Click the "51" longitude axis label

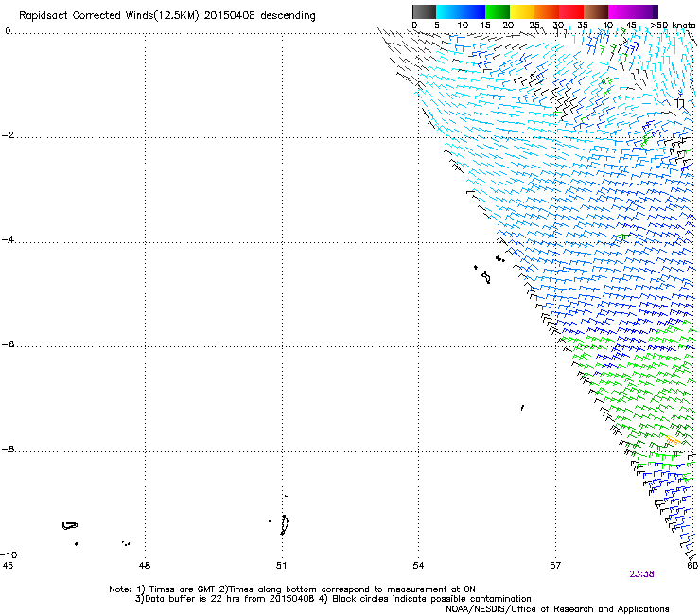(x=281, y=566)
